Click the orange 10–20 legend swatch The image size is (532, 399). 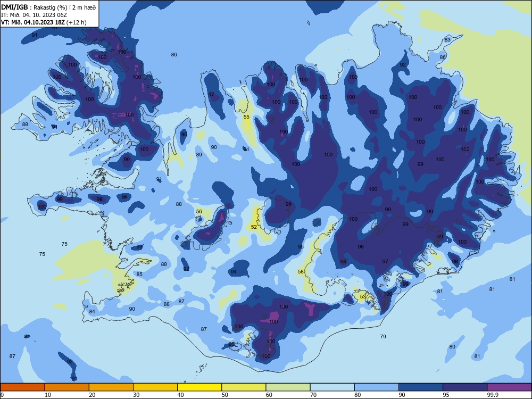coord(67,387)
